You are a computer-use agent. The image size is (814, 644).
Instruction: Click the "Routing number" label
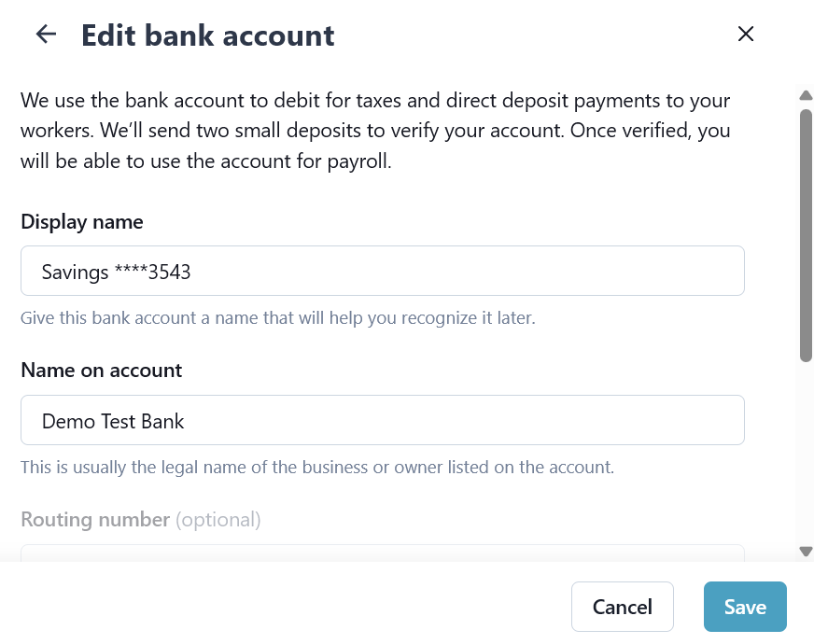(95, 519)
